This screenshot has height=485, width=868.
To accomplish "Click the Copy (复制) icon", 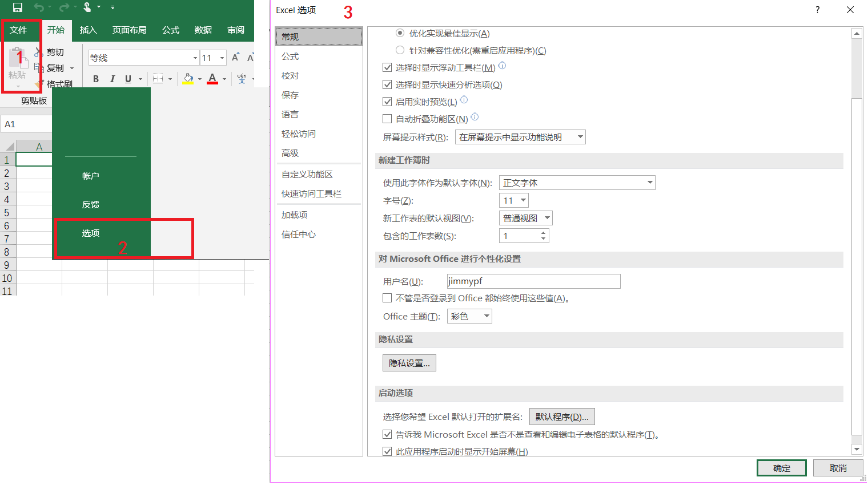I will (x=39, y=68).
